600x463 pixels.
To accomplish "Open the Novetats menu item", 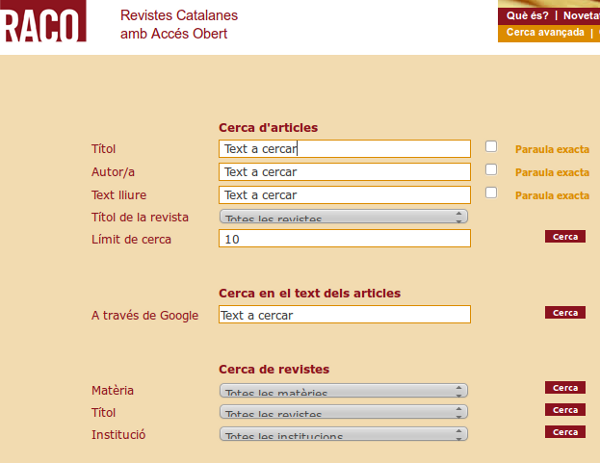I will coord(581,16).
